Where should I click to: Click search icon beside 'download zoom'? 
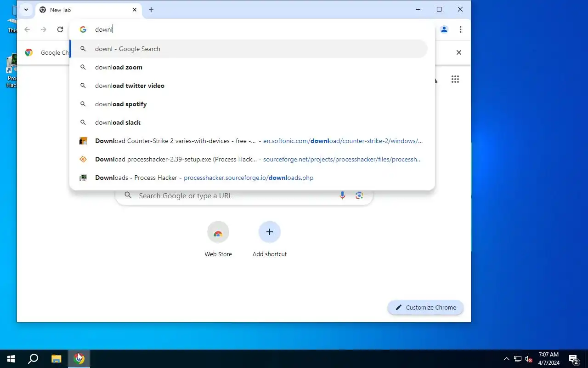[83, 67]
